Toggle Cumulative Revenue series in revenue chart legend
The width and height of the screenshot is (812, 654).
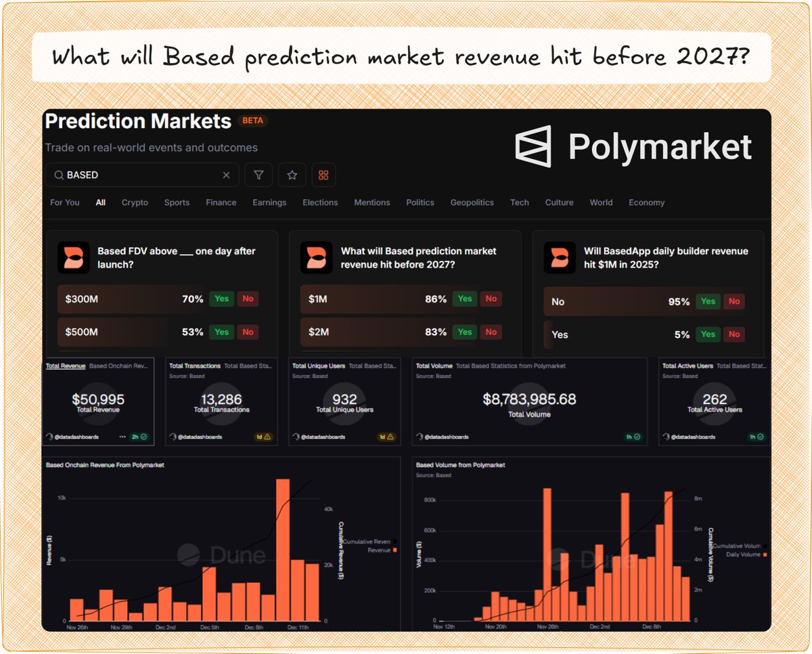click(370, 542)
